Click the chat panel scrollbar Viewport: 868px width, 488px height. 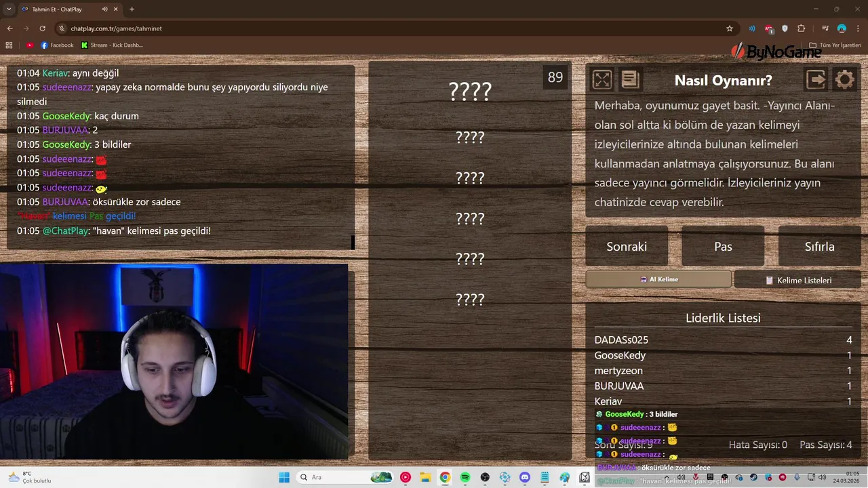[x=352, y=242]
